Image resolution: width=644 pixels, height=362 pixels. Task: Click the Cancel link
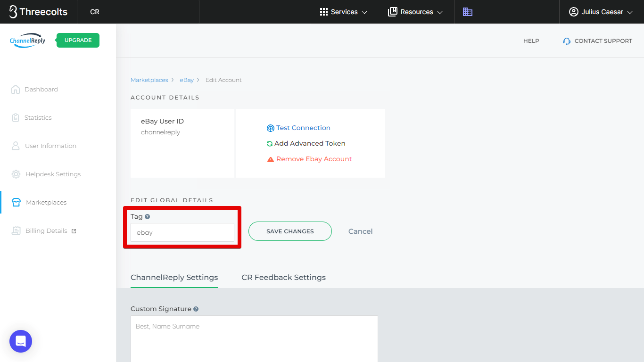[x=360, y=231]
